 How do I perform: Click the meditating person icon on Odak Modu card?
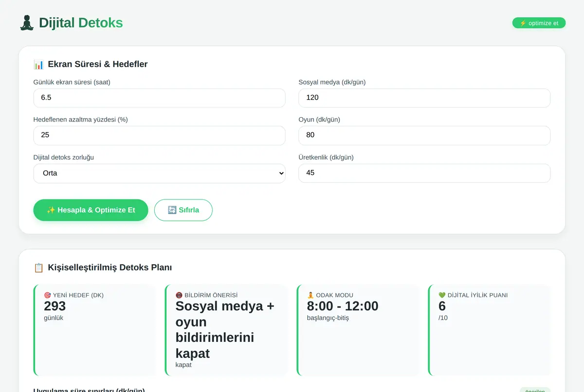click(x=310, y=295)
